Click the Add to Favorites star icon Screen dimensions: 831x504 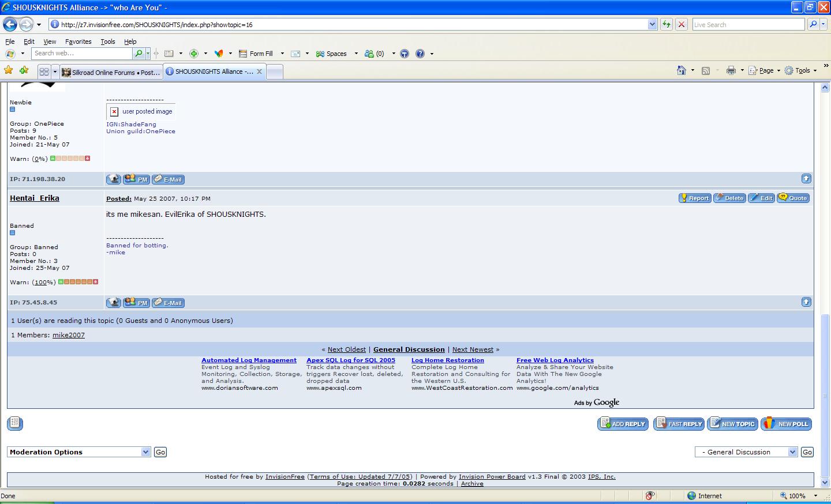tap(24, 70)
